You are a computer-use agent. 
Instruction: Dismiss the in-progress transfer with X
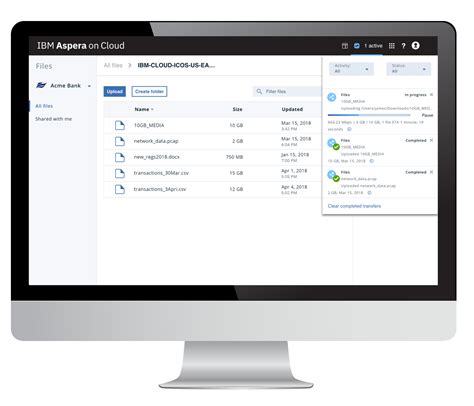pos(431,95)
